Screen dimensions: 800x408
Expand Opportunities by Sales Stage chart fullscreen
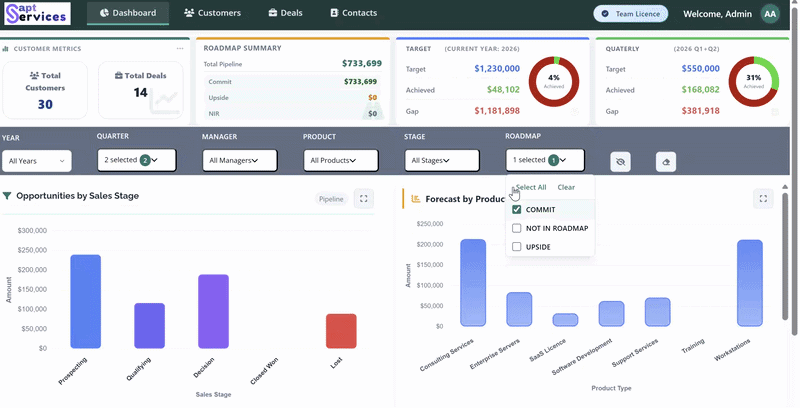[364, 199]
